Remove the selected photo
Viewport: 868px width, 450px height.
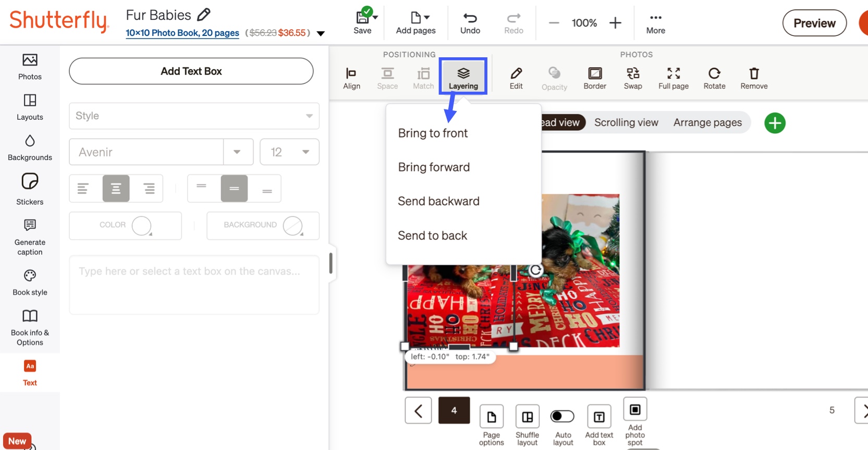754,78
